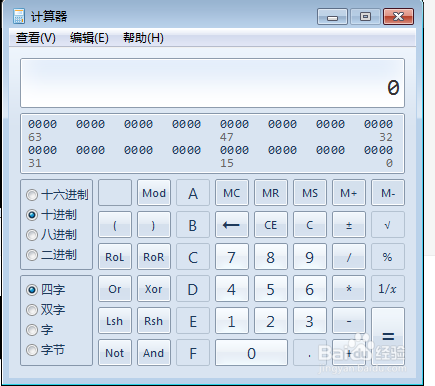The width and height of the screenshot is (435, 386).
Task: Click the hex digit E button
Action: coord(193,321)
